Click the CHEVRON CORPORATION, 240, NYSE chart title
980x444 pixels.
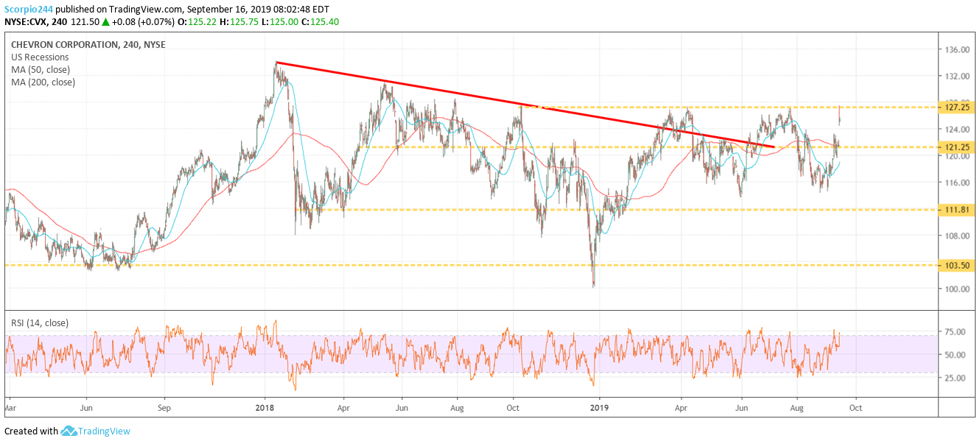pos(88,44)
